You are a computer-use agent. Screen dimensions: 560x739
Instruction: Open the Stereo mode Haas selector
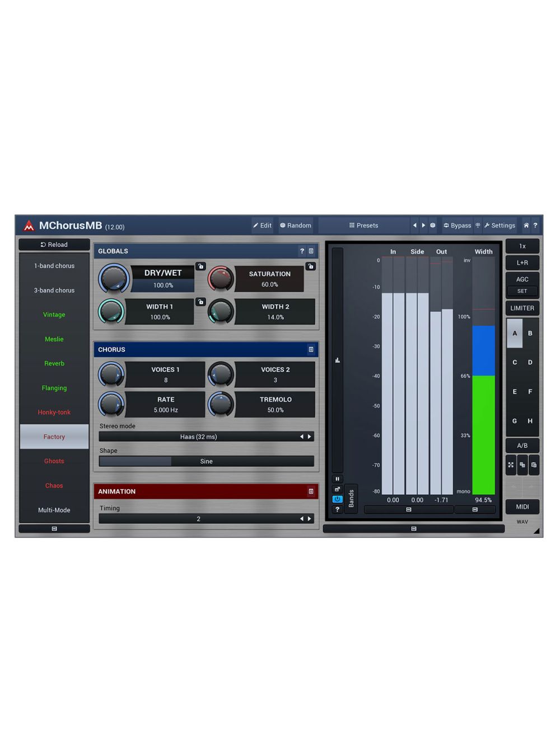[199, 437]
